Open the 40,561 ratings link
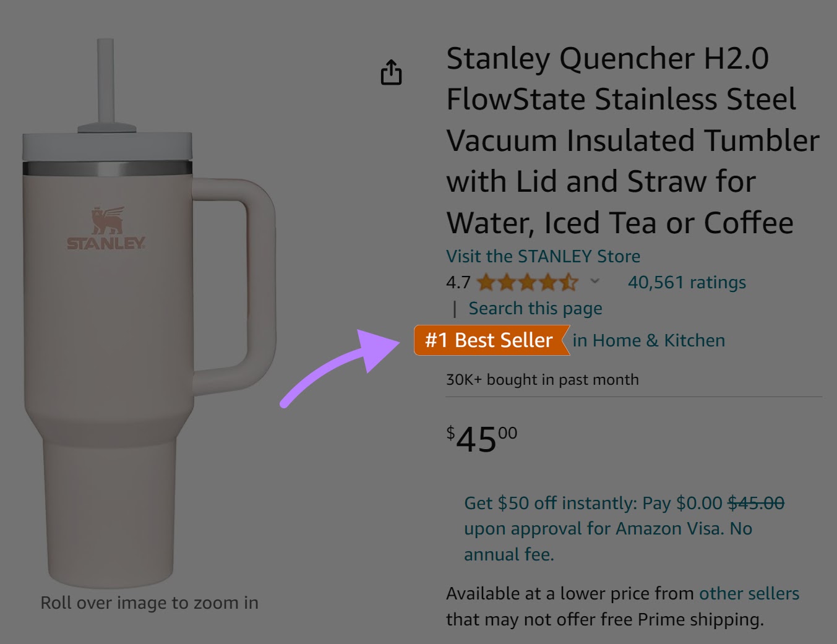Viewport: 837px width, 644px height. [687, 282]
